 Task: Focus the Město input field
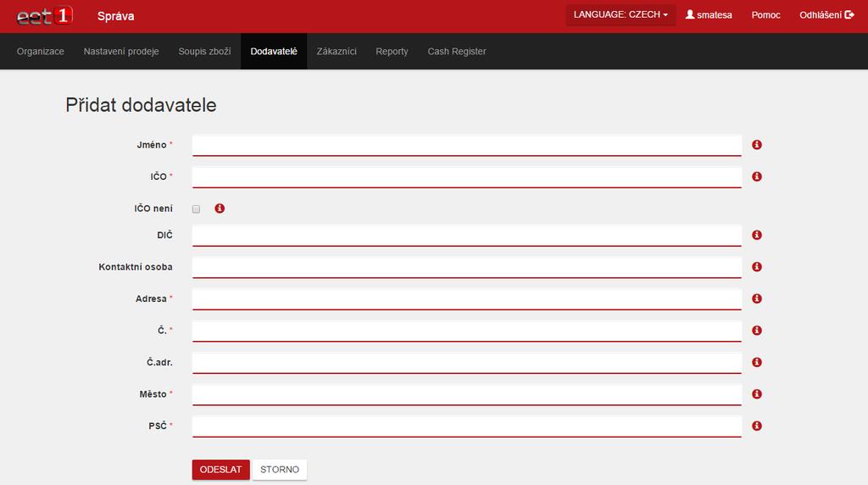[467, 395]
